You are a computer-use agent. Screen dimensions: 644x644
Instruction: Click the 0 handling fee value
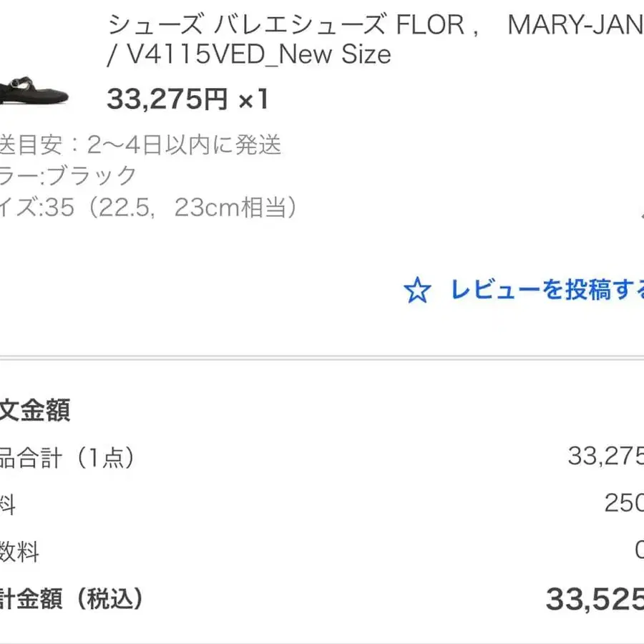coord(640,550)
